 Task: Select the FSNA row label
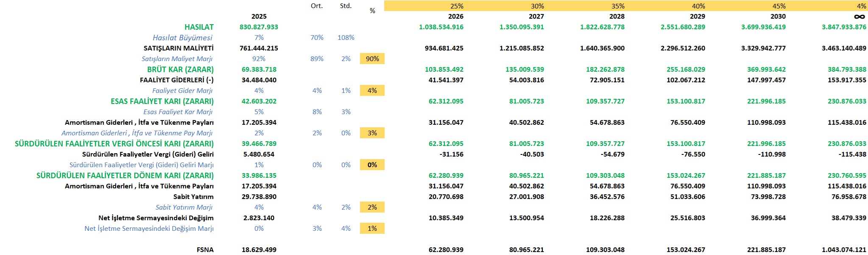coord(205,250)
